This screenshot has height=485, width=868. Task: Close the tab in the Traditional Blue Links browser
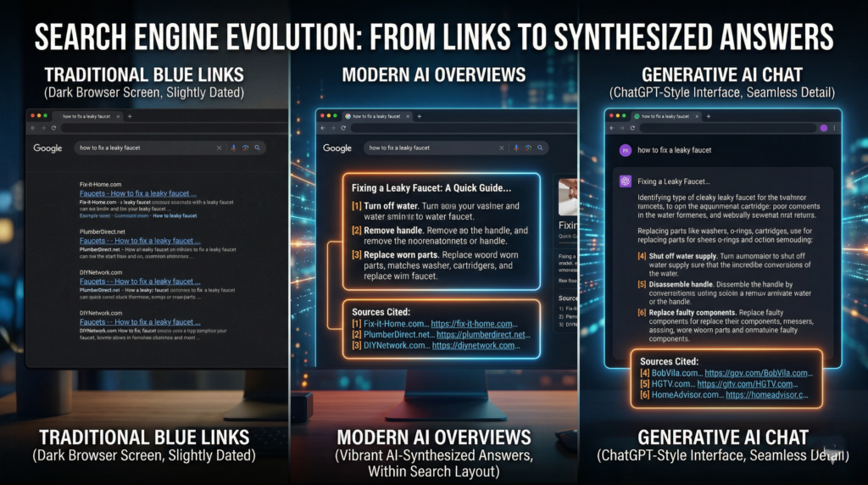click(x=118, y=116)
